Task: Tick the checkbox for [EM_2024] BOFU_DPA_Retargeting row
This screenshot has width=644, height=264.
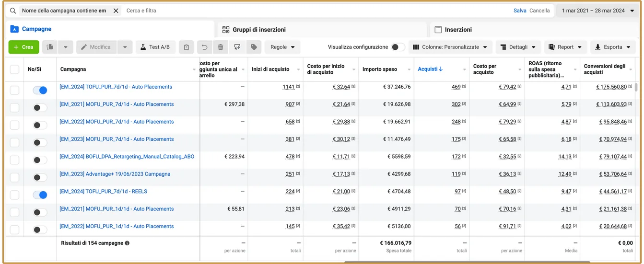Action: click(14, 160)
